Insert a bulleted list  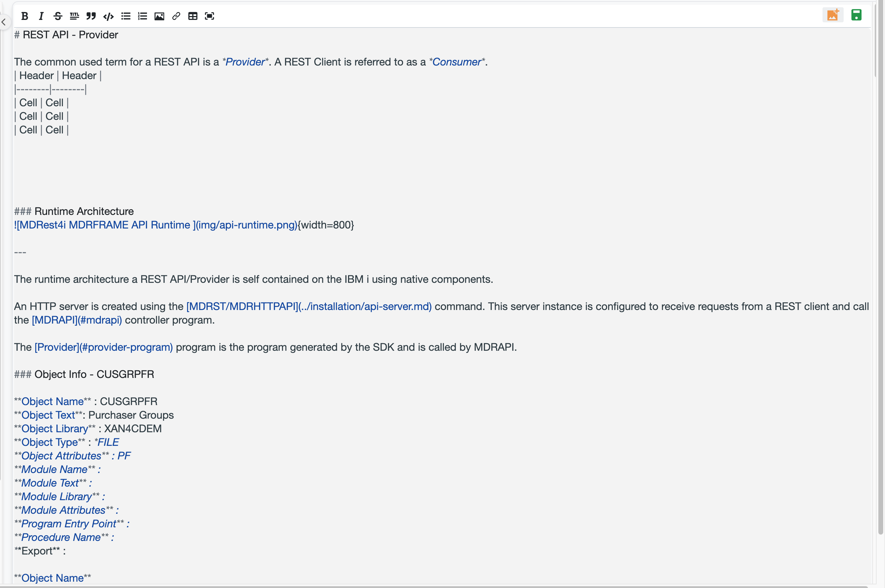tap(126, 16)
